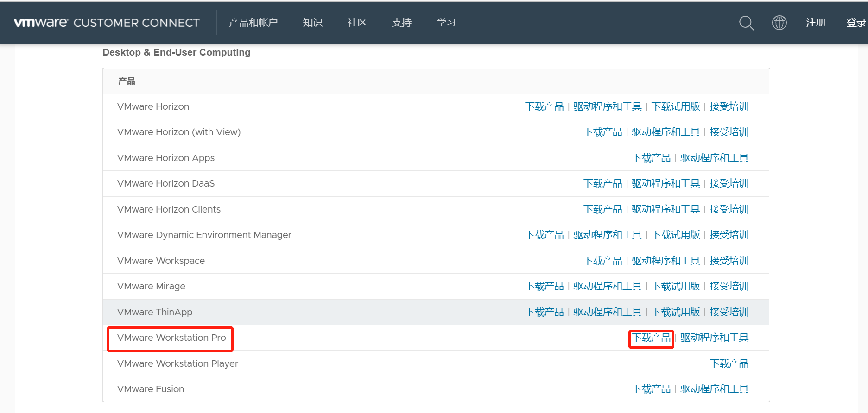
Task: Click 驱动程序和工具 for VMware Horizon Apps
Action: pos(715,158)
